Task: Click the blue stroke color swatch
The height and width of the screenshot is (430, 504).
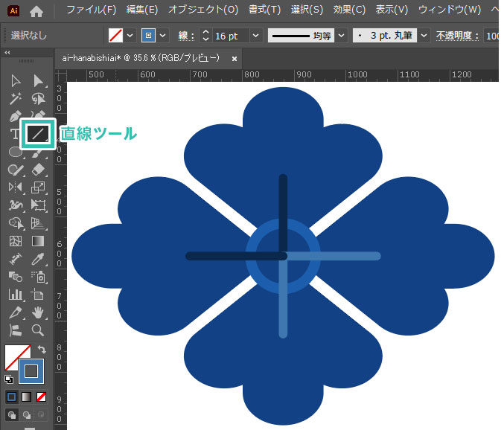Action: [31, 370]
